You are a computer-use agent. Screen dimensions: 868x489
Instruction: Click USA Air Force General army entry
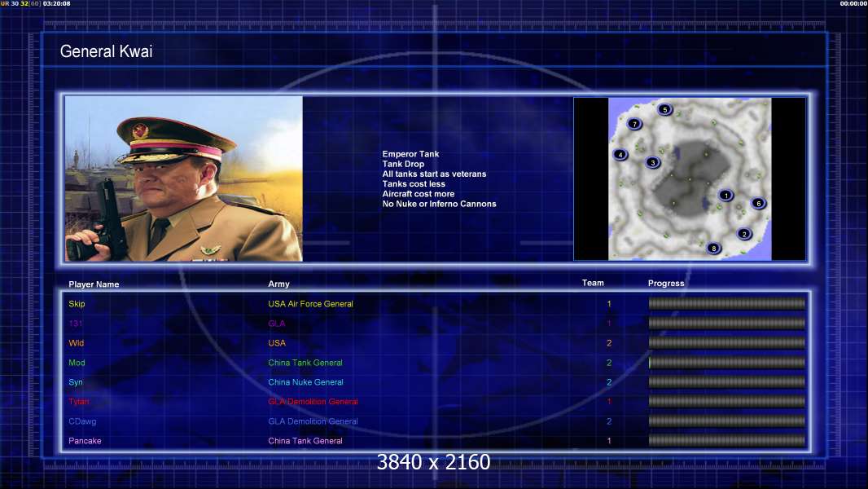(310, 303)
